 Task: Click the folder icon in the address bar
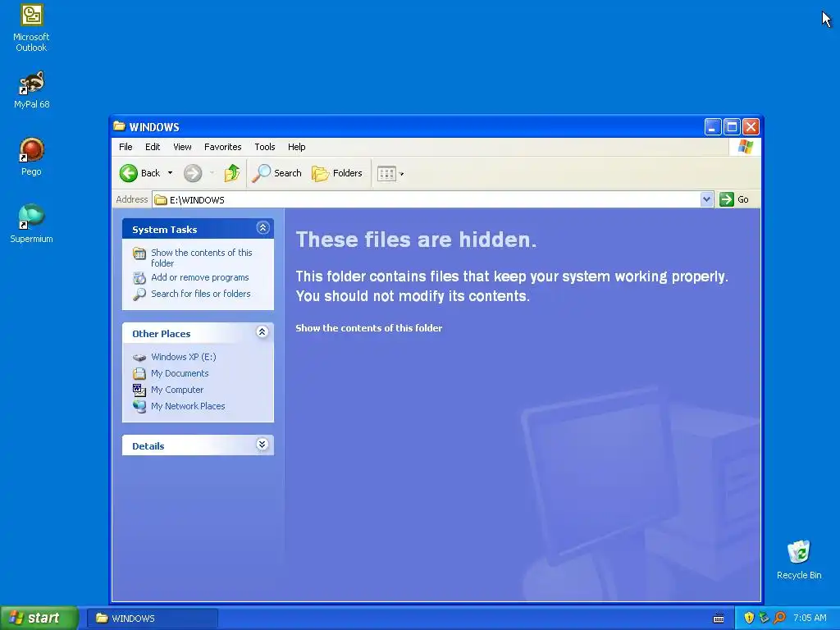(x=161, y=200)
